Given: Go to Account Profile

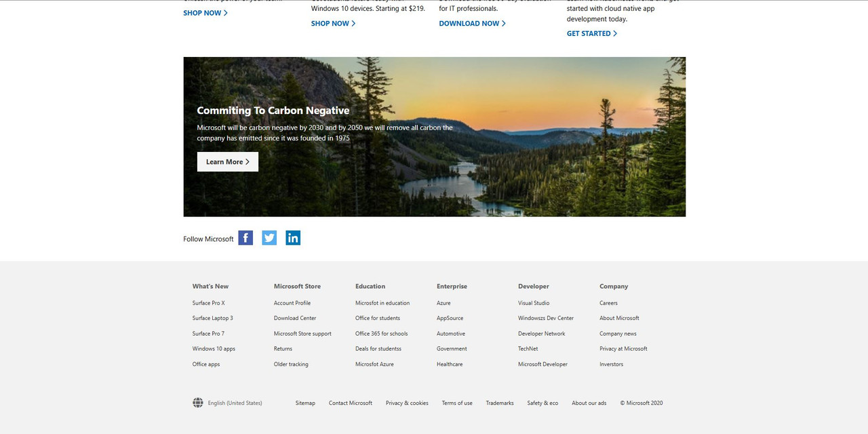Looking at the screenshot, I should pos(292,303).
